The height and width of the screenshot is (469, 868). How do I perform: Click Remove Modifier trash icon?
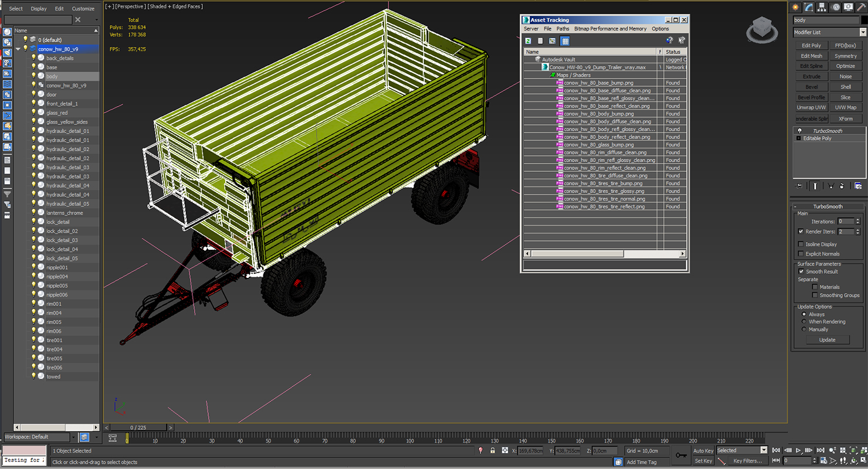pos(842,186)
